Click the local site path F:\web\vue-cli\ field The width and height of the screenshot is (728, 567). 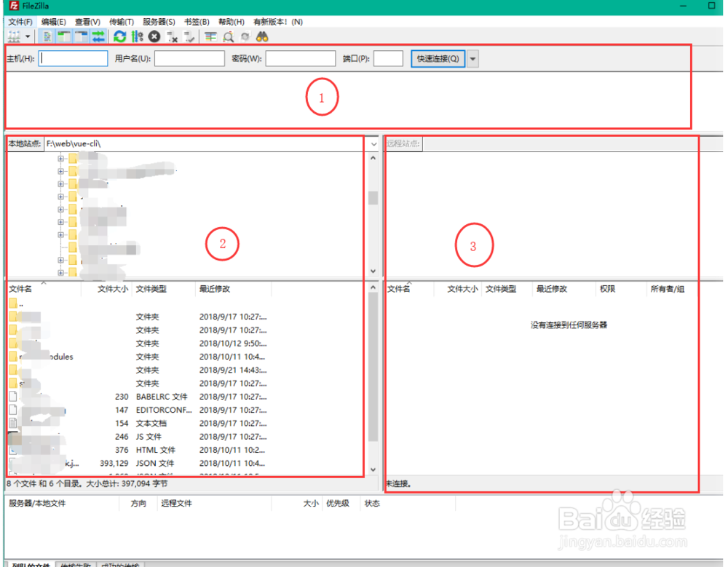(206, 144)
